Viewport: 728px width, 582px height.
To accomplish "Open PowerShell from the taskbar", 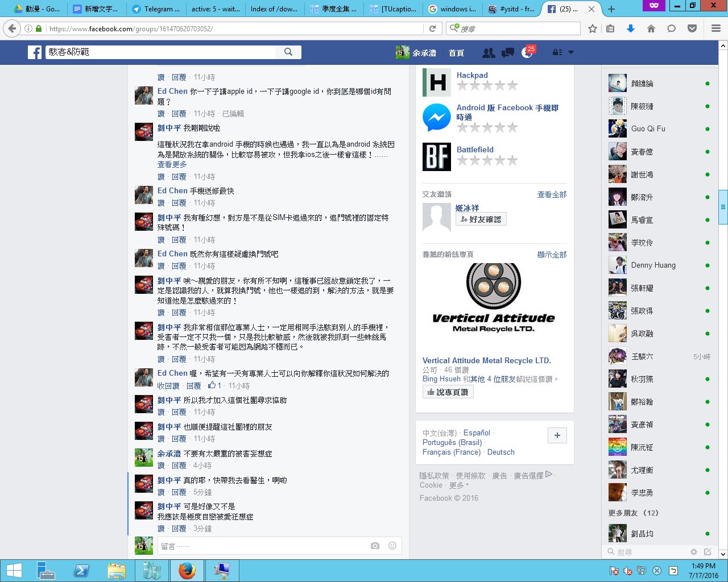I will pos(81,571).
